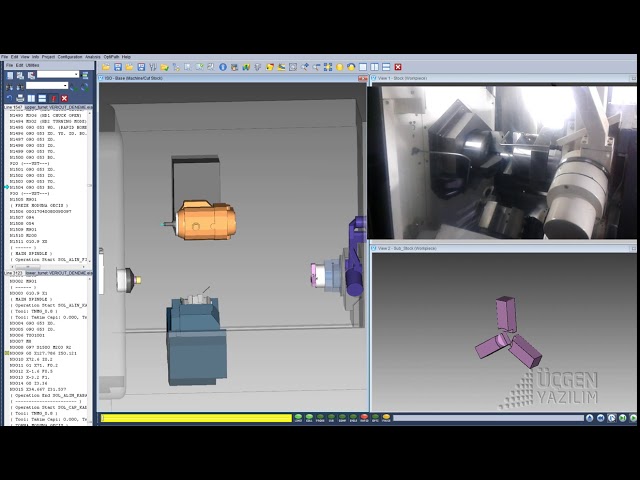The height and width of the screenshot is (480, 640).
Task: Click the upper NC listing vertical scrollbar
Action: pos(90,186)
